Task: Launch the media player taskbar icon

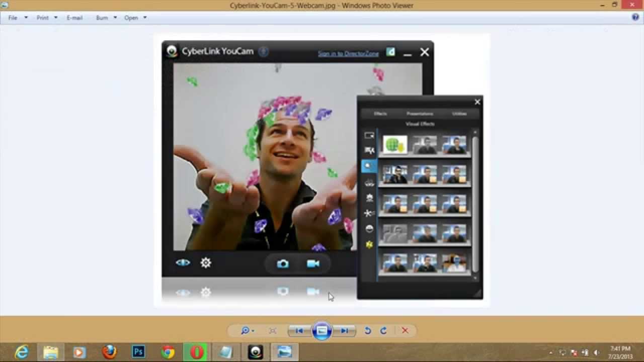Action: click(x=79, y=352)
